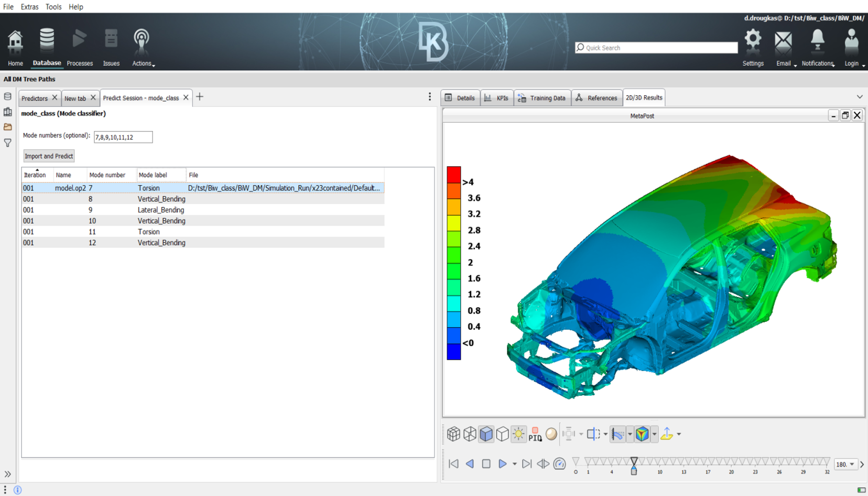Jump to the first animation frame
The image size is (868, 496).
coord(454,464)
